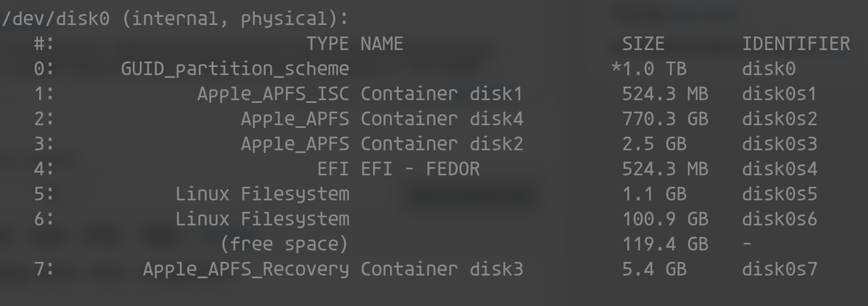Click the EFI - FEDOR name
This screenshot has width=868, height=306.
420,169
